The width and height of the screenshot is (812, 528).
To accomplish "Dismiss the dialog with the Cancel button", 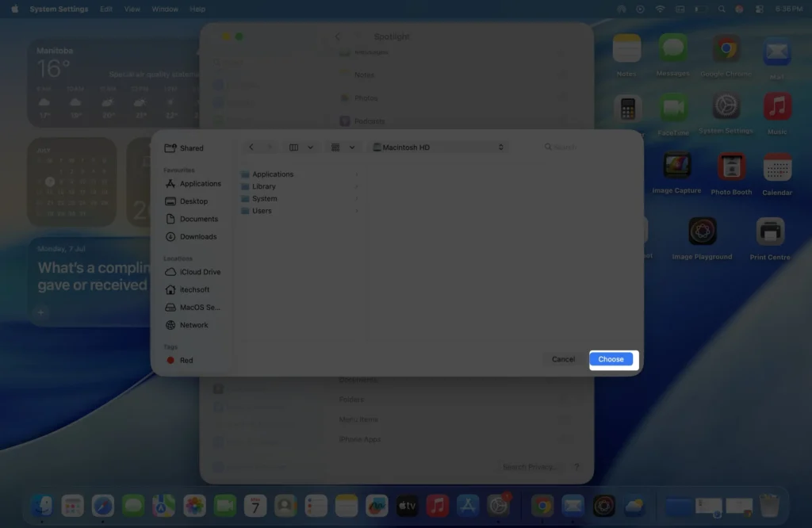I will [x=562, y=359].
